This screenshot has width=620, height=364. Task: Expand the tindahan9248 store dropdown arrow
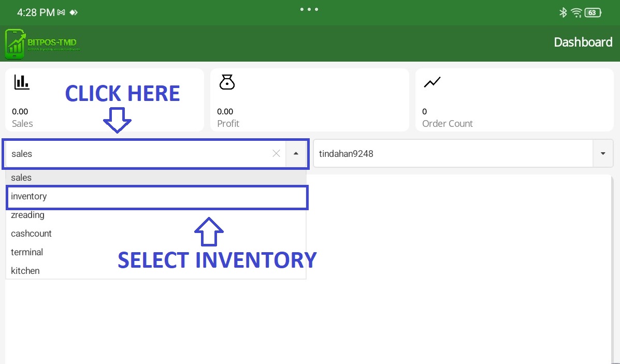pos(603,154)
